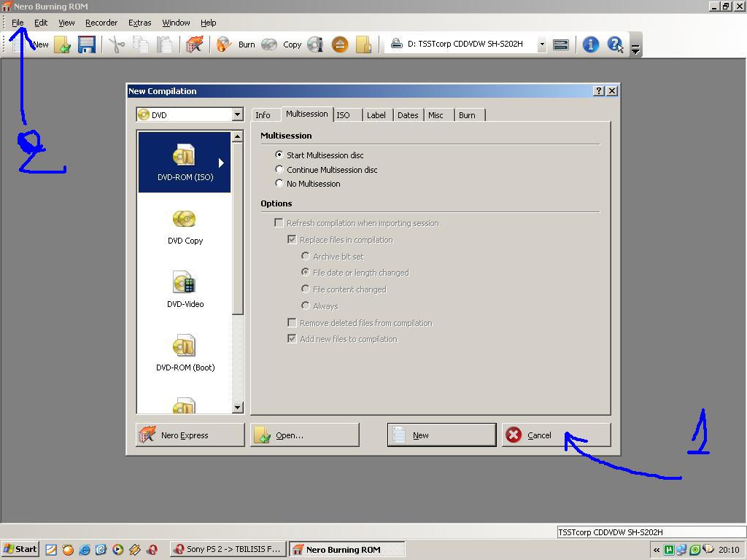The image size is (747, 560).
Task: Select No Multisession radio button
Action: click(x=279, y=183)
